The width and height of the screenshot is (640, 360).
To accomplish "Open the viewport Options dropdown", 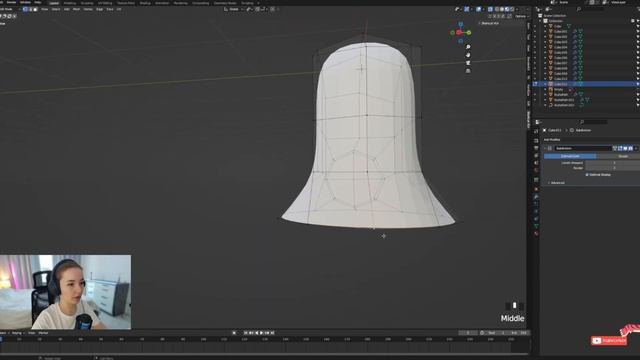I will tap(521, 16).
